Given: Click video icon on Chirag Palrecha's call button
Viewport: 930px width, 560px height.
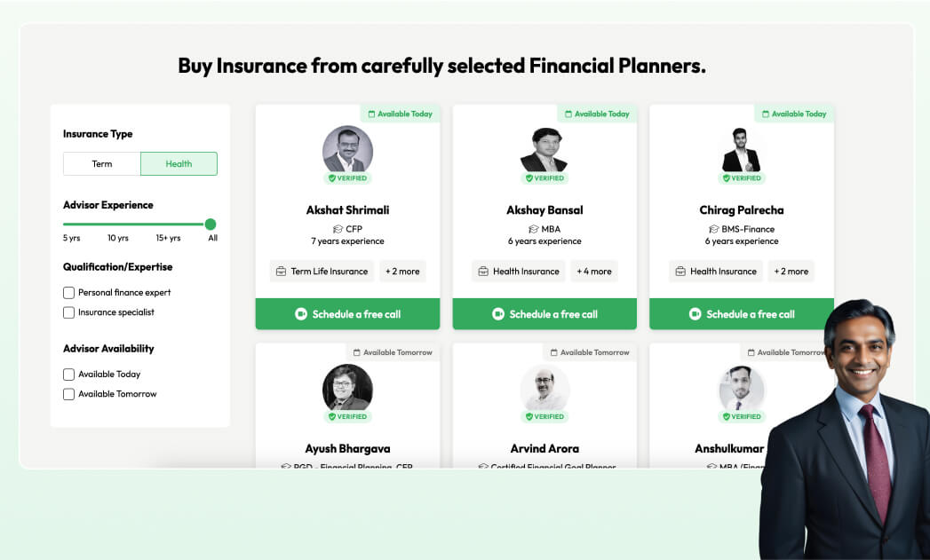Looking at the screenshot, I should (x=696, y=314).
